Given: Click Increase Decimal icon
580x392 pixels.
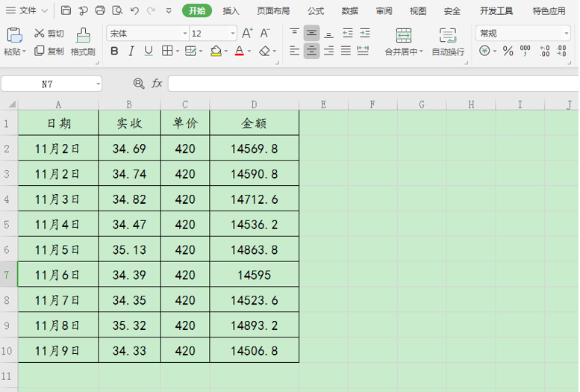Looking at the screenshot, I should [544, 51].
